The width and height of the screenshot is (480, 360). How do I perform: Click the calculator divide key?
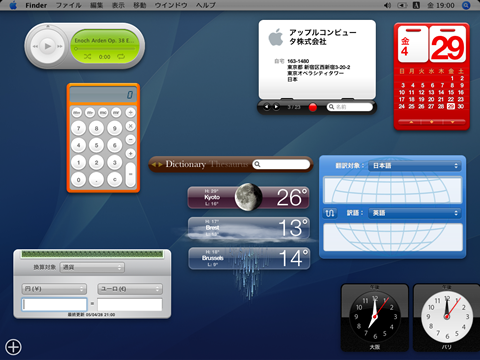(x=131, y=113)
